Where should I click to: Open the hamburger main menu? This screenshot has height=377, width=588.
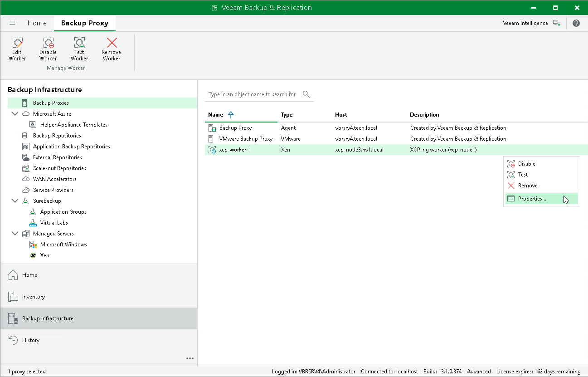[x=12, y=23]
